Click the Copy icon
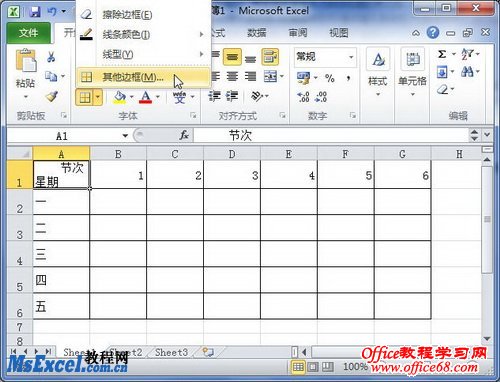Screen dimensions: 500x382 51,76
